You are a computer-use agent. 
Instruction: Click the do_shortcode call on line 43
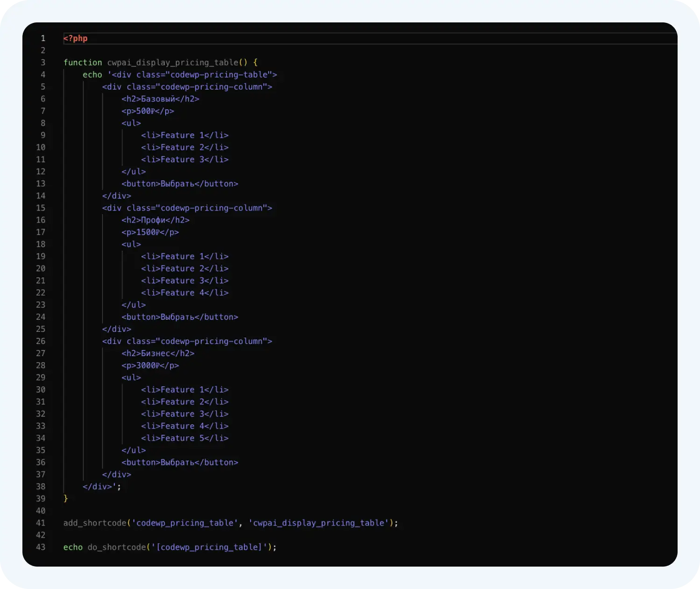tap(117, 547)
